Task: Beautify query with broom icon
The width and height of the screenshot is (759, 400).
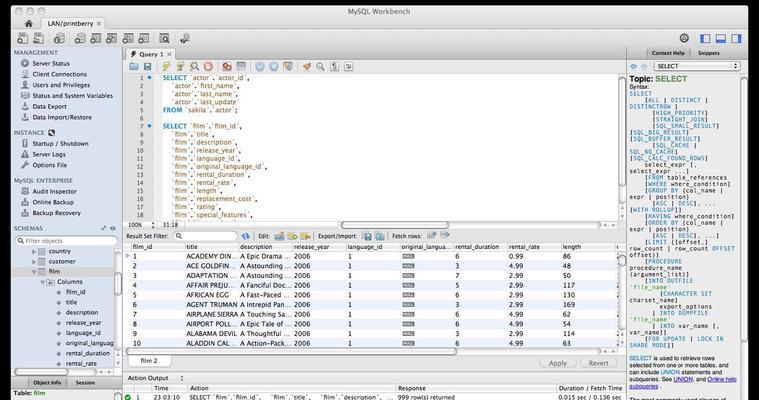Action: tap(306, 66)
